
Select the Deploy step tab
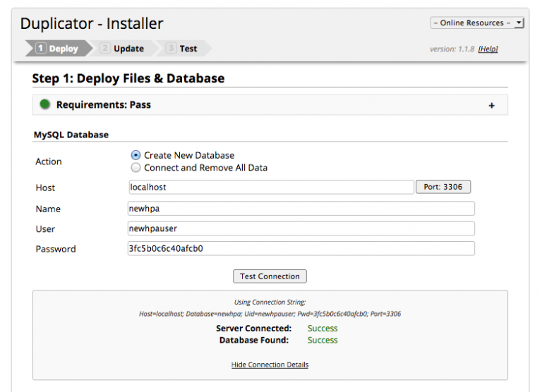click(58, 49)
